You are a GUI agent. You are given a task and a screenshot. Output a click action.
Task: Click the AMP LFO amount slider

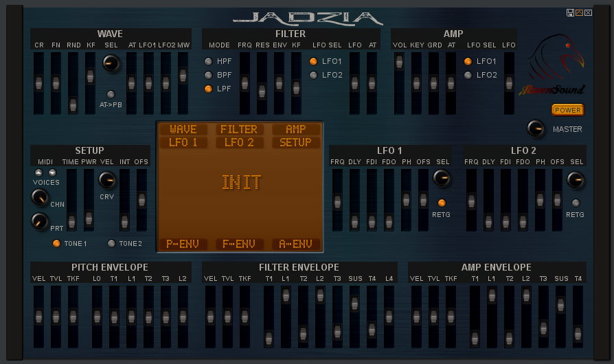[509, 83]
